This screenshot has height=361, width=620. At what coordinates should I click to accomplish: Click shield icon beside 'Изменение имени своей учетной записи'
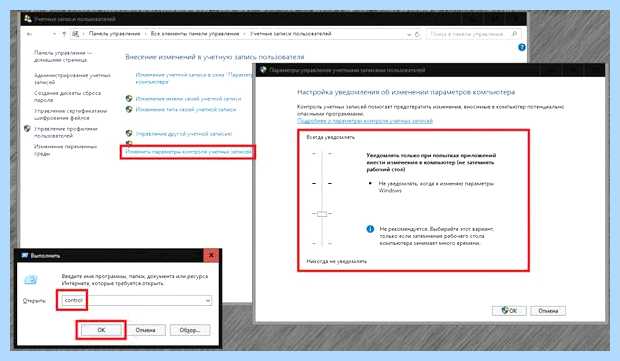coord(129,98)
